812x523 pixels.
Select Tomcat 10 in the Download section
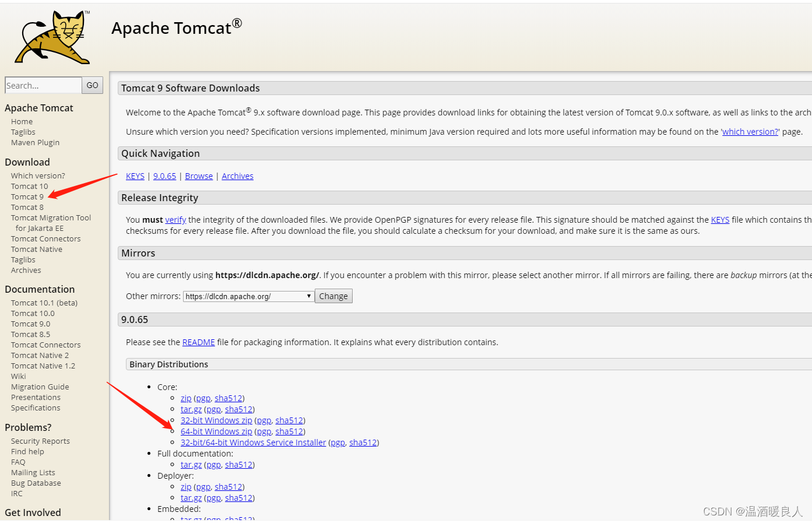pos(30,187)
